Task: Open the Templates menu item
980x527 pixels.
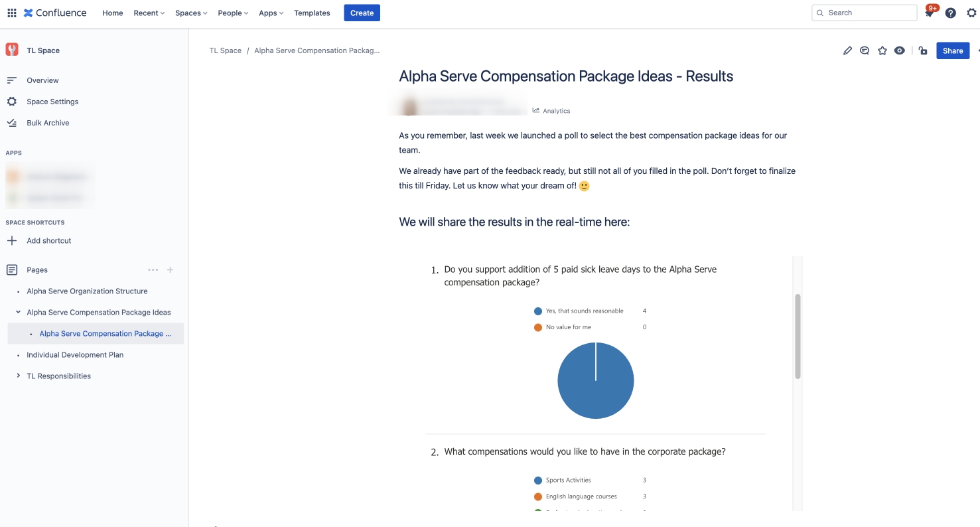Action: [312, 13]
